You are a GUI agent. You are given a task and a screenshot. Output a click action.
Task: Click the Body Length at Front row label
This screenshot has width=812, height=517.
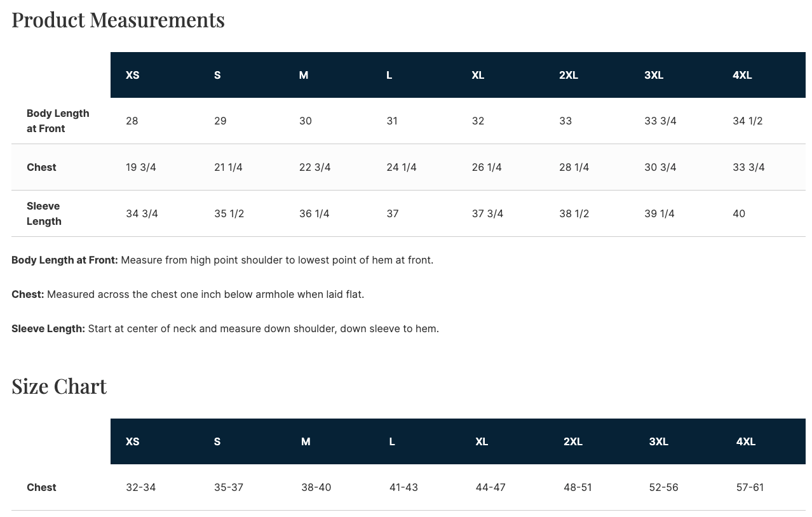tap(58, 121)
